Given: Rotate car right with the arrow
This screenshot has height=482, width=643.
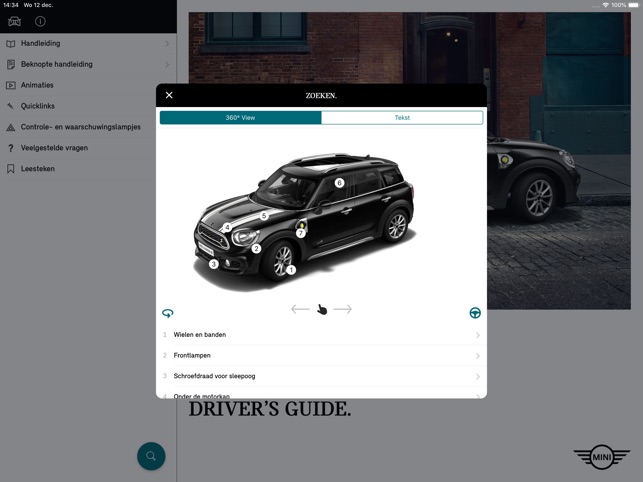Looking at the screenshot, I should pyautogui.click(x=342, y=309).
